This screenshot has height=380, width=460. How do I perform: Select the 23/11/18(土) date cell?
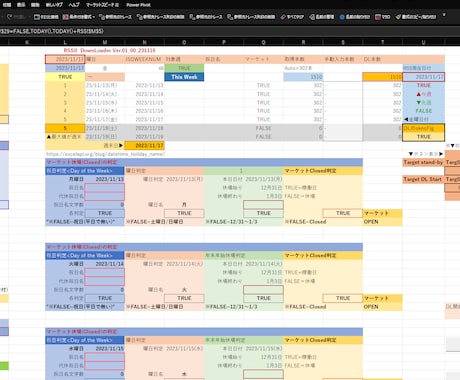pyautogui.click(x=105, y=128)
